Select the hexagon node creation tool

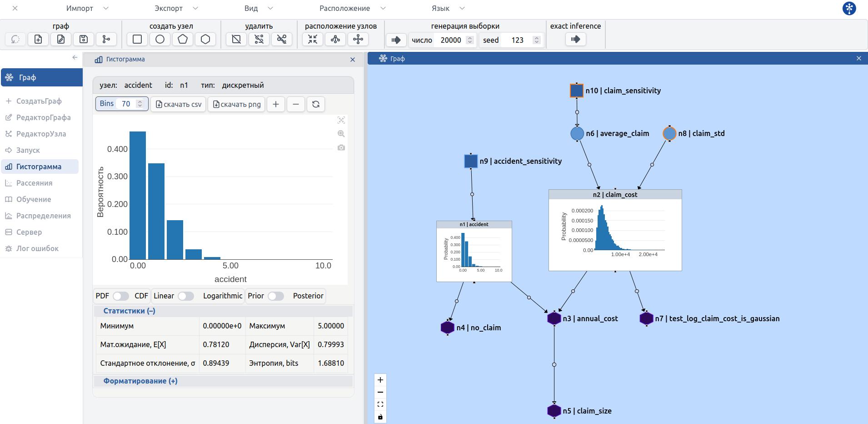click(205, 40)
